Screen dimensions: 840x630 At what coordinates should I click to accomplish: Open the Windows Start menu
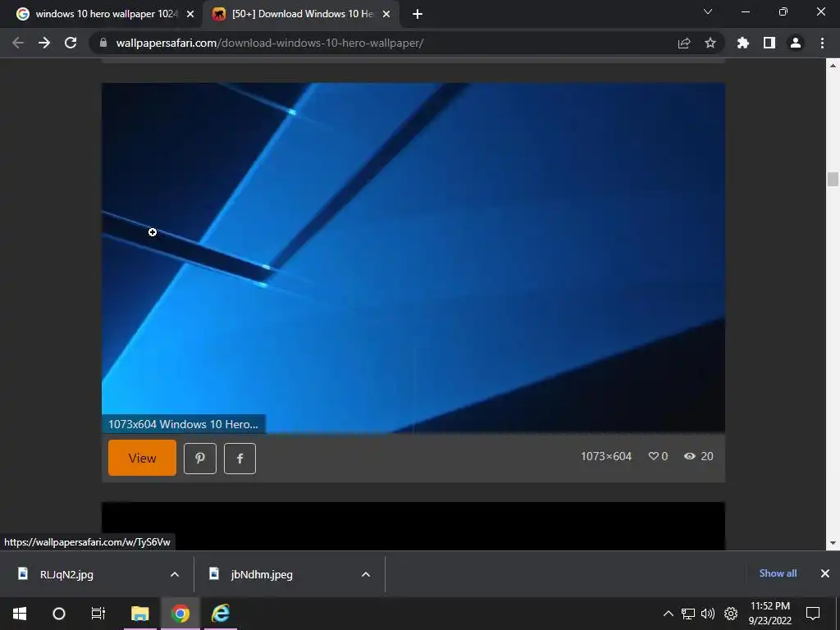click(x=20, y=614)
